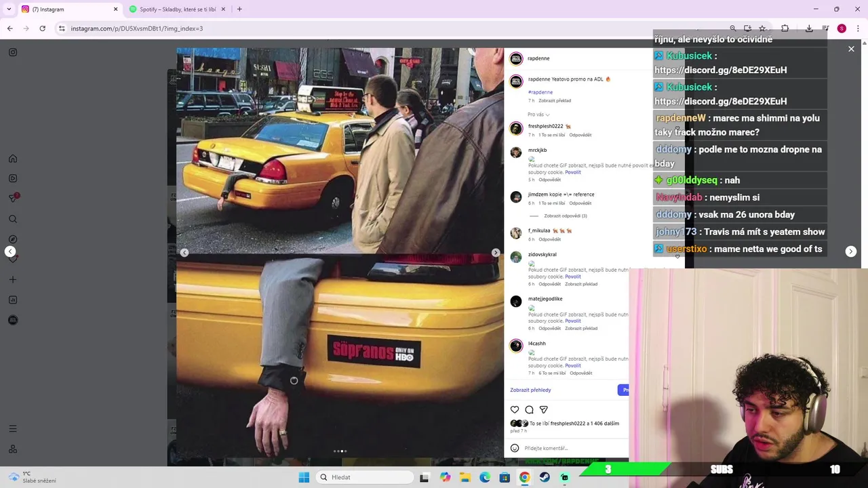The image size is (868, 488).
Task: Open the Notifications heart icon in sidebar
Action: (x=13, y=260)
